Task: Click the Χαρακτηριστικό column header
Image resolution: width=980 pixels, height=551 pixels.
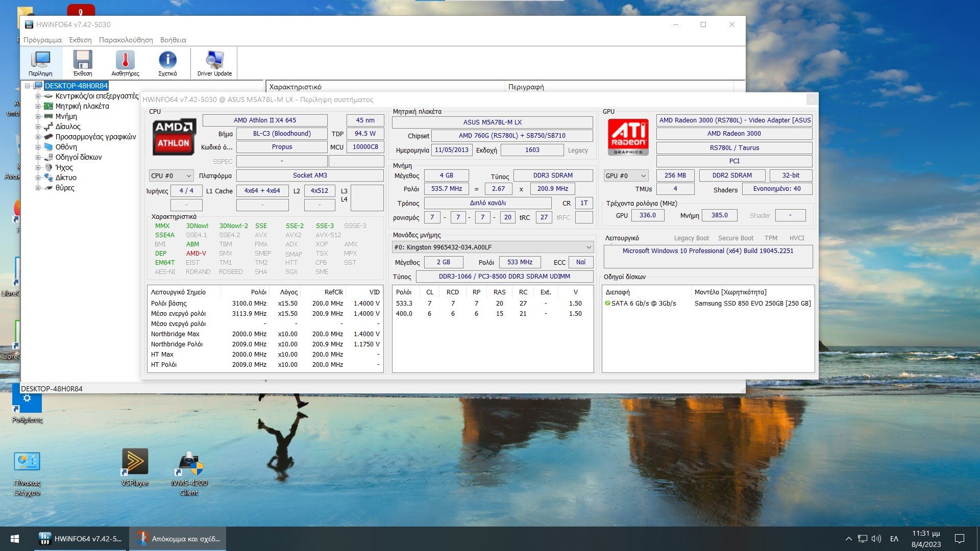Action: [385, 87]
